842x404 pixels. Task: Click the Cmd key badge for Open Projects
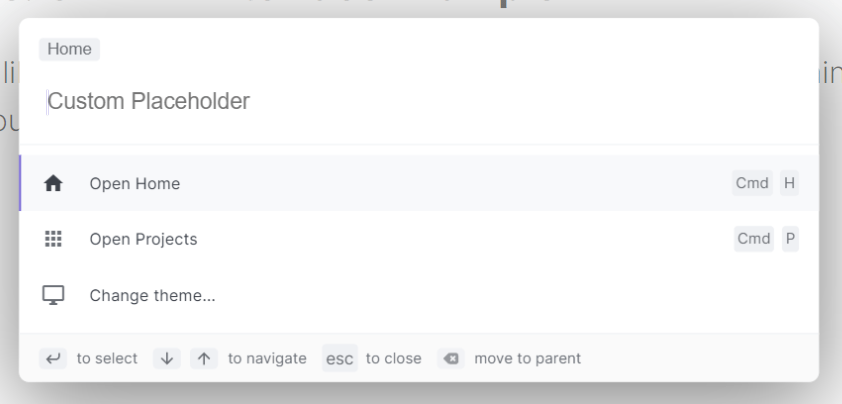(754, 239)
